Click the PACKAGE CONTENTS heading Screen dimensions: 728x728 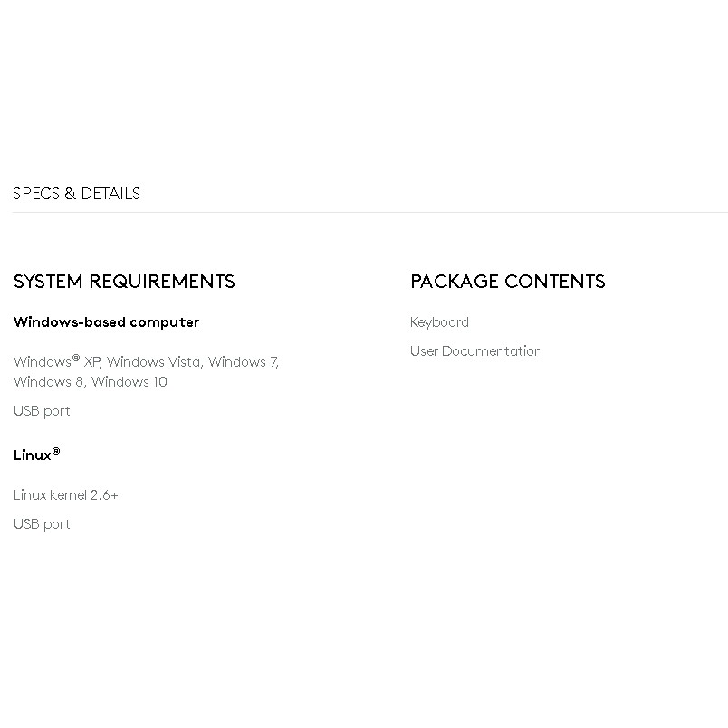coord(507,282)
